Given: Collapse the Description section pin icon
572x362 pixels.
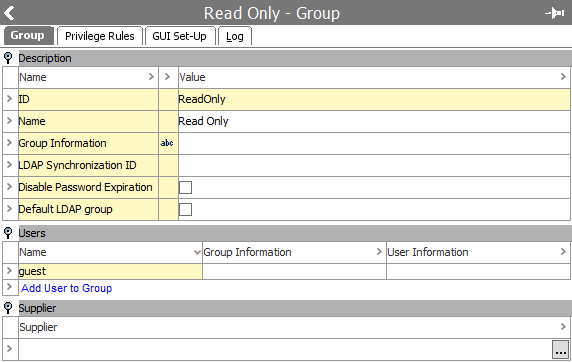Looking at the screenshot, I should [x=8, y=58].
